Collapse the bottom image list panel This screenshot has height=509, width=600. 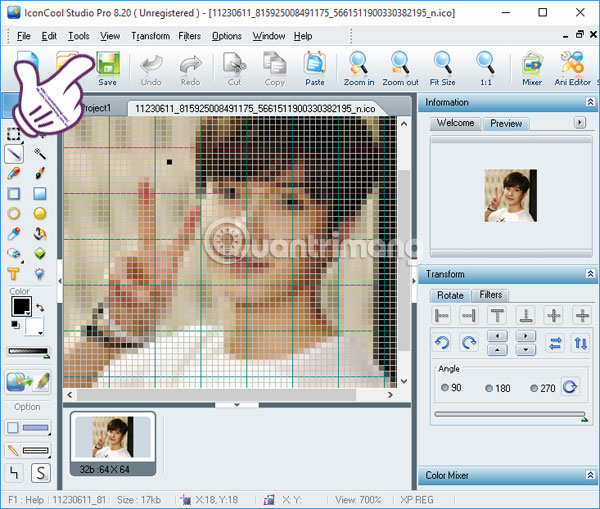237,405
